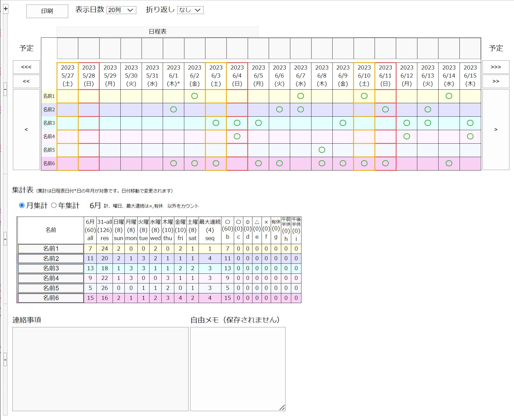Click circle mark for 名前1 on 6/2
The height and width of the screenshot is (420, 514).
[195, 96]
